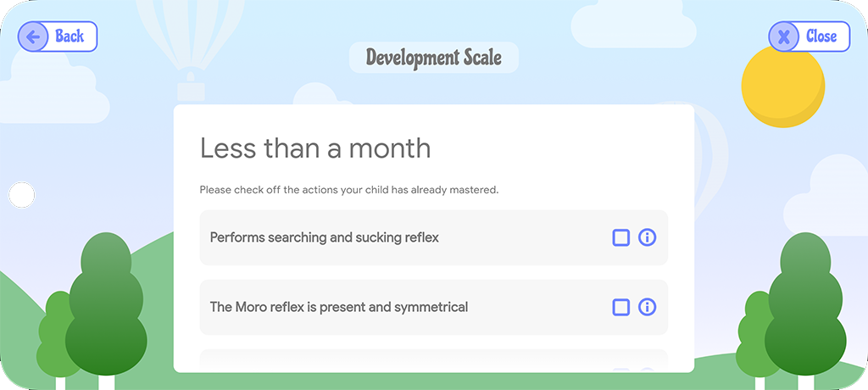The width and height of the screenshot is (868, 390).
Task: Click the 'Development Scale' title label
Action: 433,58
